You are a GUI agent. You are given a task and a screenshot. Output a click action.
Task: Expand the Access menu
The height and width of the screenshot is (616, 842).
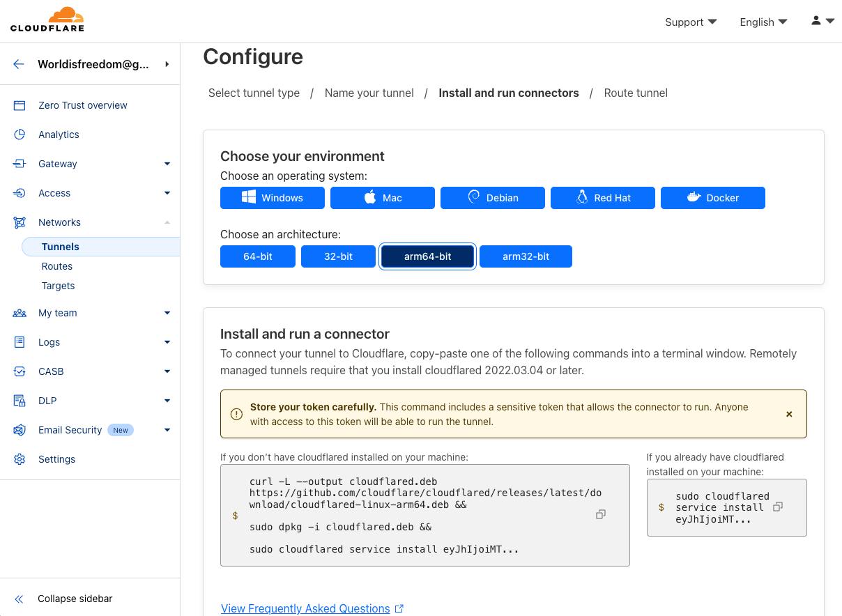[167, 193]
